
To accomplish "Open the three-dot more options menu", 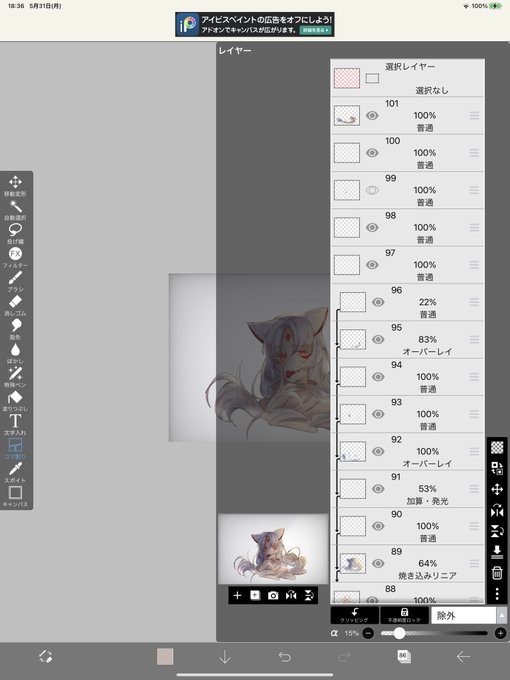I will (497, 593).
